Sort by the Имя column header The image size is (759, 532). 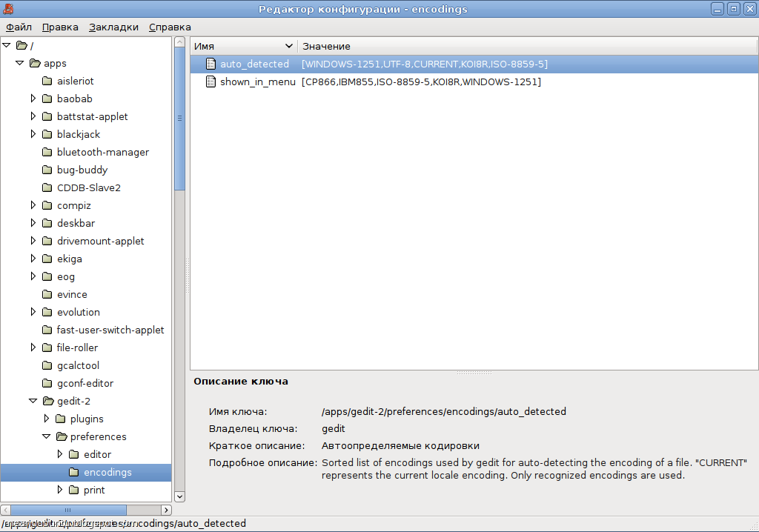click(x=243, y=46)
